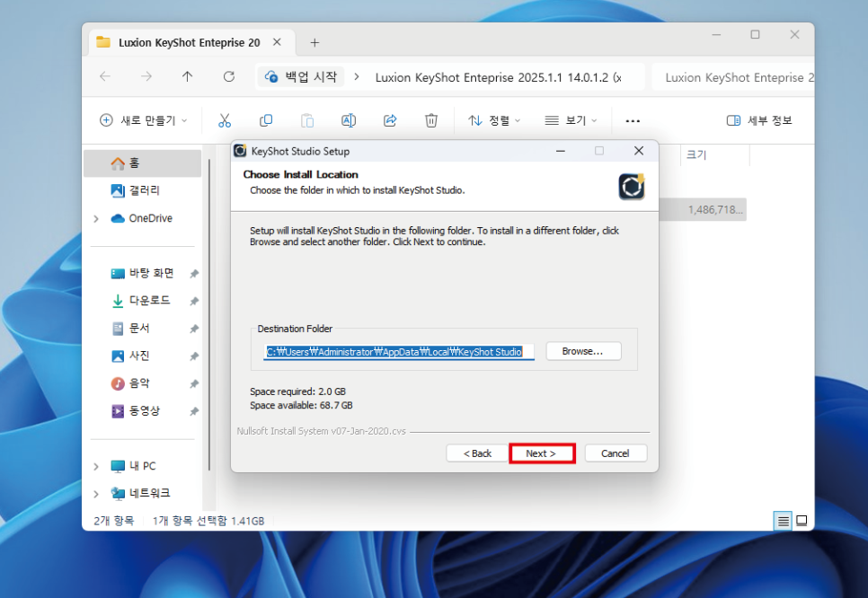
Task: Cancel the KeyShot Studio installation
Action: pyautogui.click(x=615, y=453)
